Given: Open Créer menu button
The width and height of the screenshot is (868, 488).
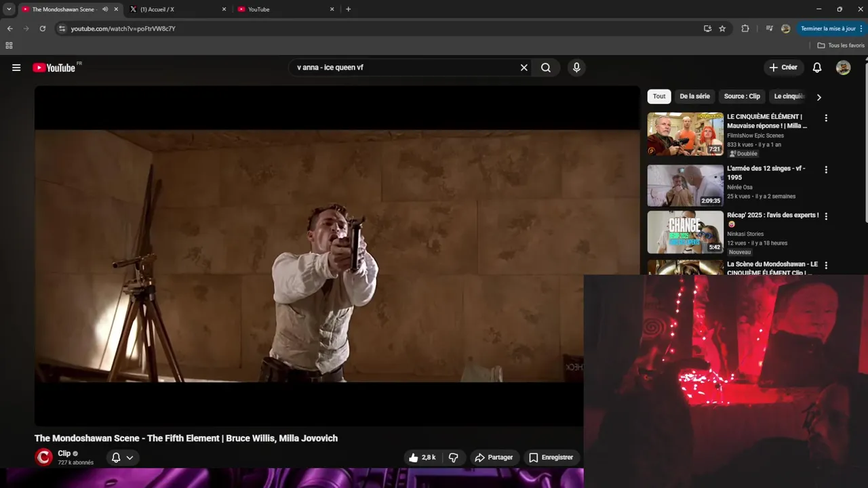Looking at the screenshot, I should (783, 68).
